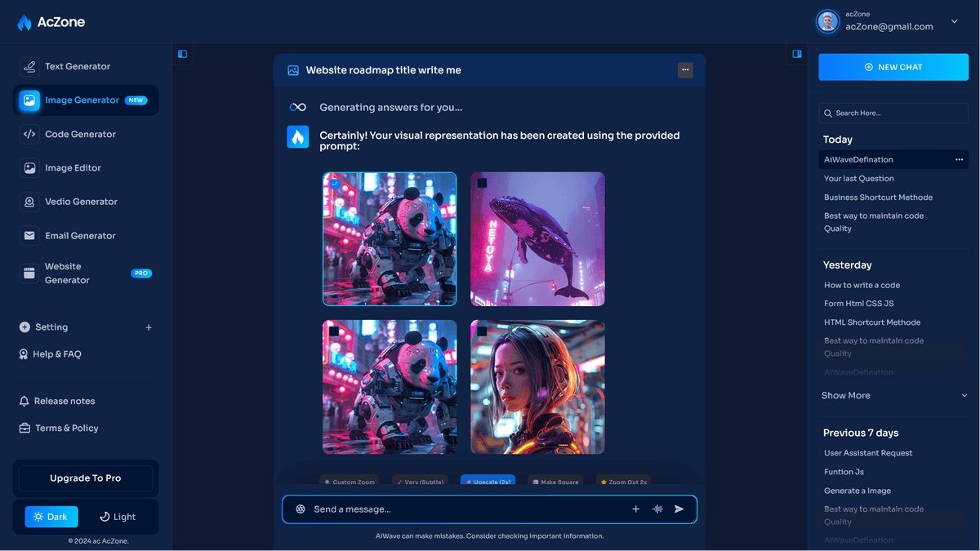Start a New Chat
The image size is (980, 551).
(x=893, y=67)
